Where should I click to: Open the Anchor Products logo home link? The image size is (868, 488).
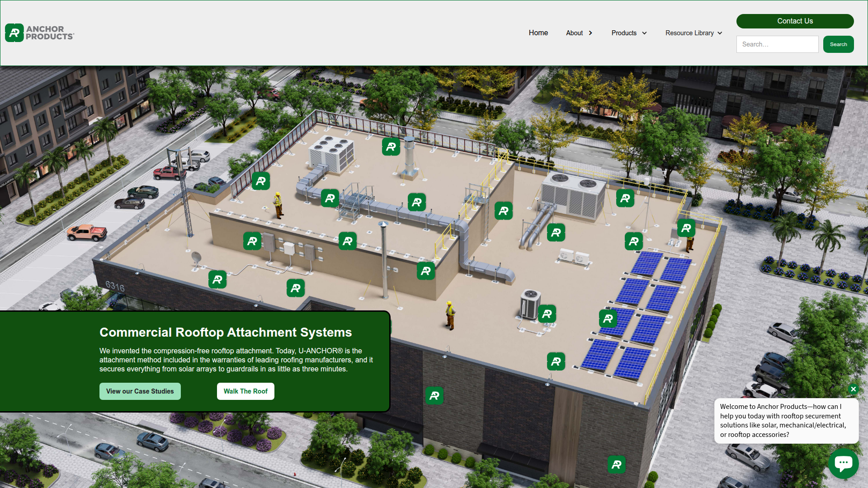click(40, 33)
